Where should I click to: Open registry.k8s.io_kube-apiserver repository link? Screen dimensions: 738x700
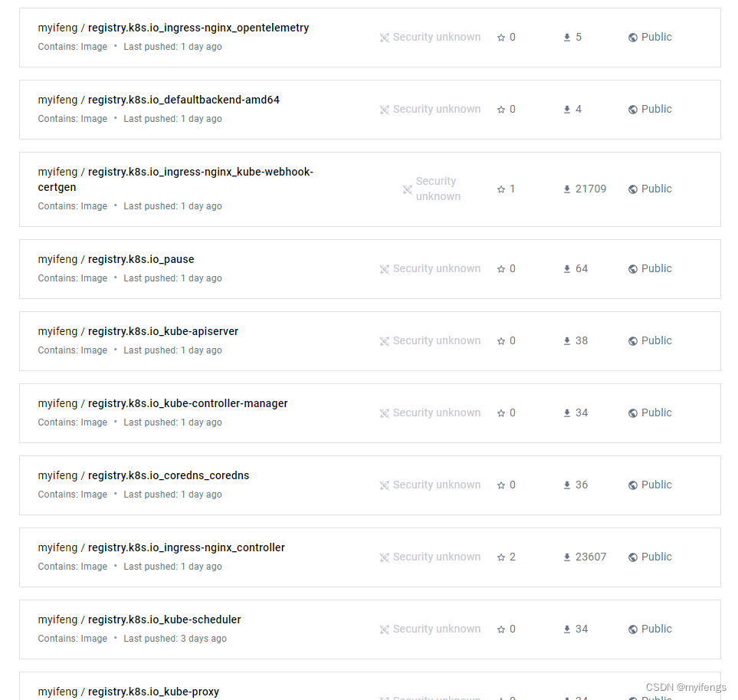tap(162, 331)
